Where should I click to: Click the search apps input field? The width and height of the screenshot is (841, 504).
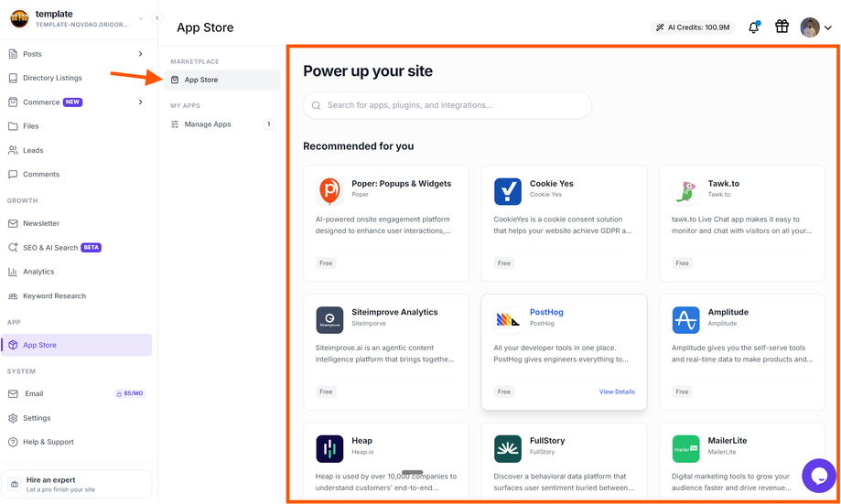[447, 105]
